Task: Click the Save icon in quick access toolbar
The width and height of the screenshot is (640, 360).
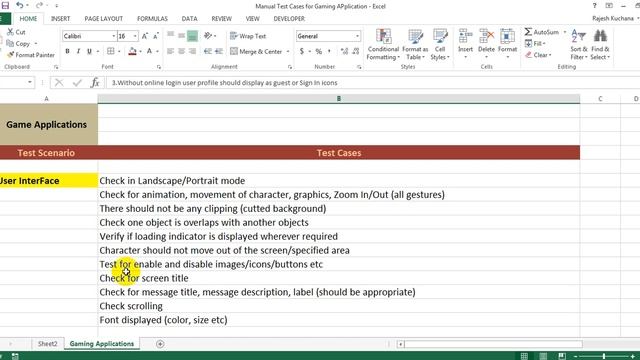Action: (x=5, y=5)
